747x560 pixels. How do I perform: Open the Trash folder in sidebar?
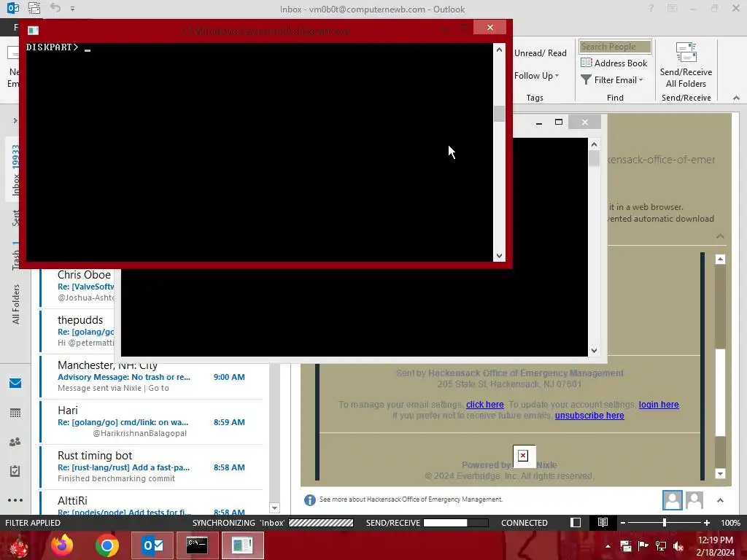(x=16, y=256)
